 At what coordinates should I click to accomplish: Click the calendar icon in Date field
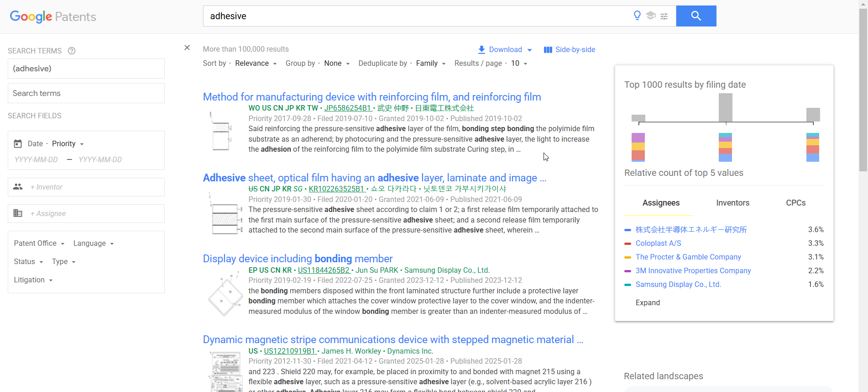pos(18,143)
